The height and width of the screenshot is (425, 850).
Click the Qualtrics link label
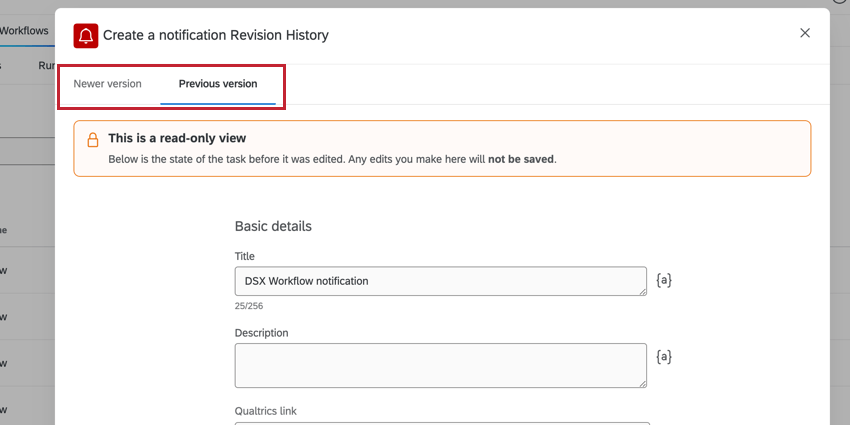[x=266, y=410]
